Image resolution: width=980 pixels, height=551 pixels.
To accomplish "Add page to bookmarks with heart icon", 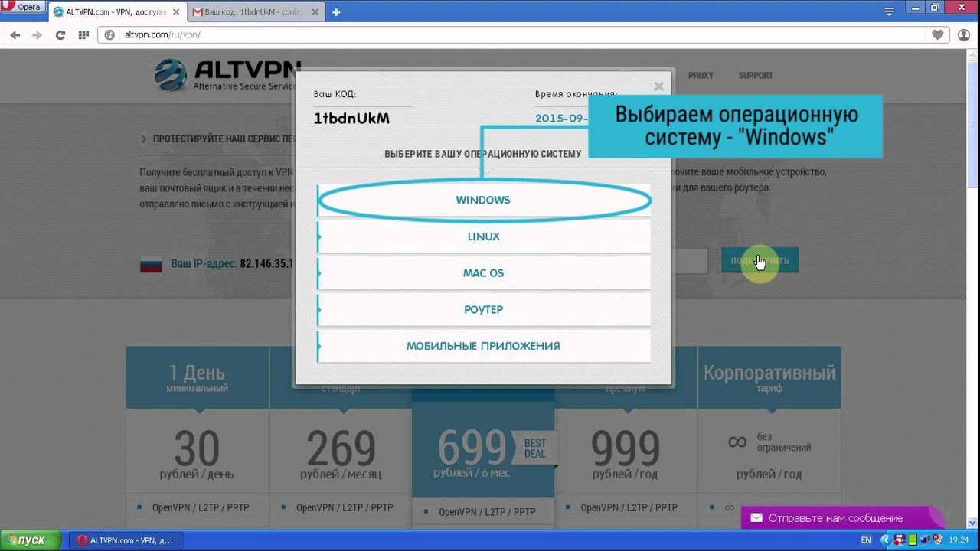I will (x=938, y=35).
